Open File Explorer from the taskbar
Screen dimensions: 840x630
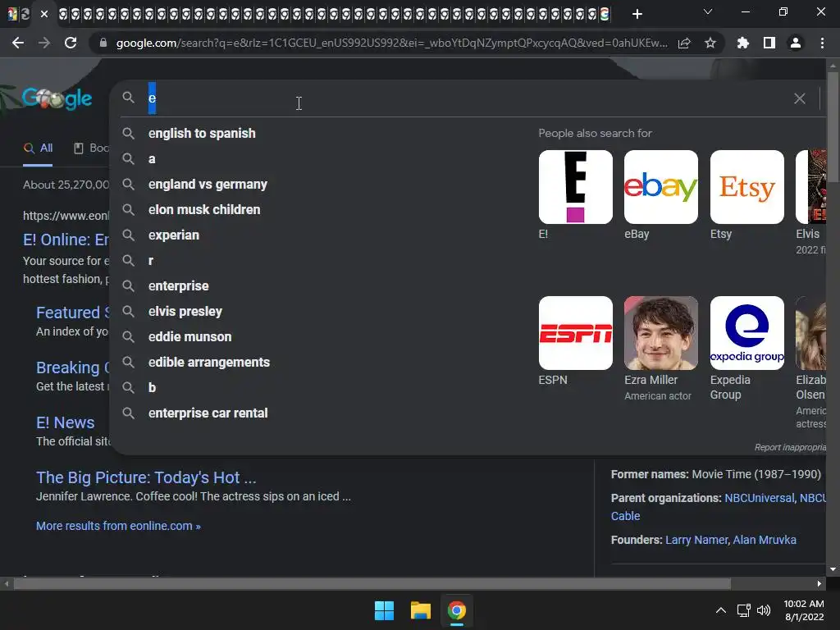click(x=421, y=610)
